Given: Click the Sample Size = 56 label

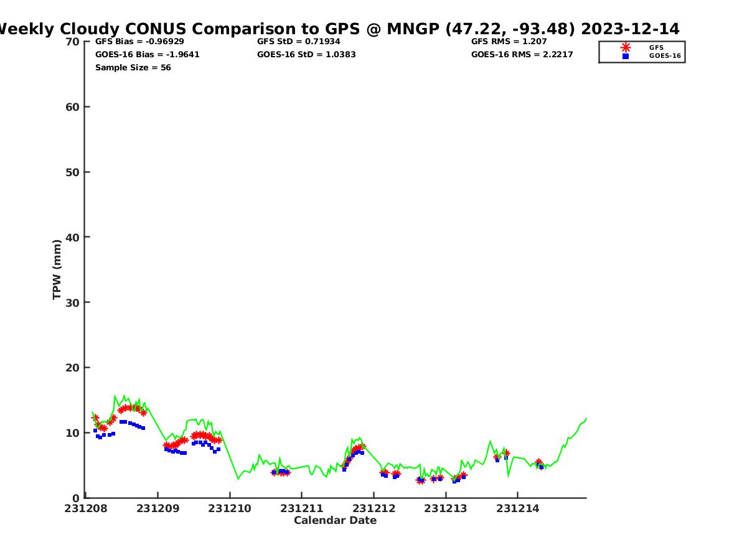Looking at the screenshot, I should (x=133, y=67).
